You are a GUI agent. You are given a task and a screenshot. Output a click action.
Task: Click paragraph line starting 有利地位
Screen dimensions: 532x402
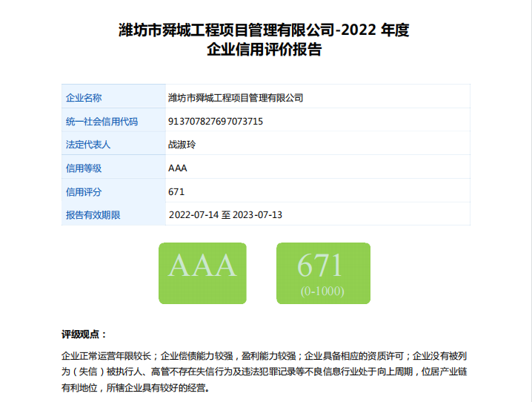click(136, 387)
